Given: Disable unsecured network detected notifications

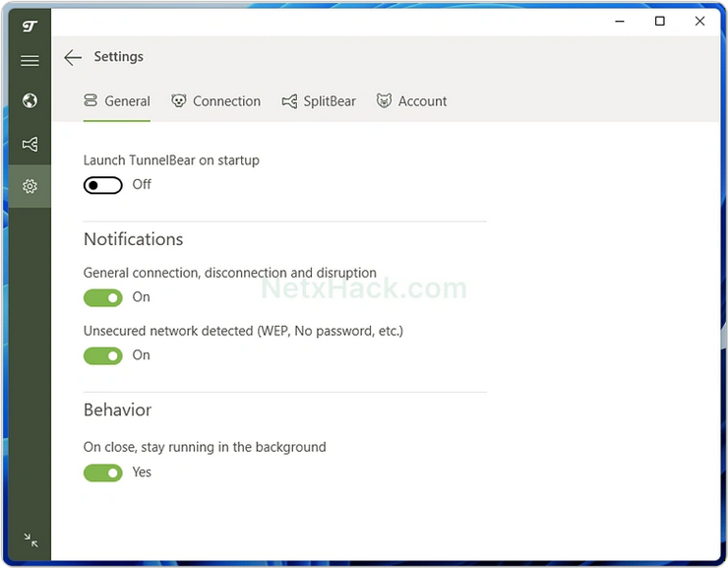Looking at the screenshot, I should (103, 355).
